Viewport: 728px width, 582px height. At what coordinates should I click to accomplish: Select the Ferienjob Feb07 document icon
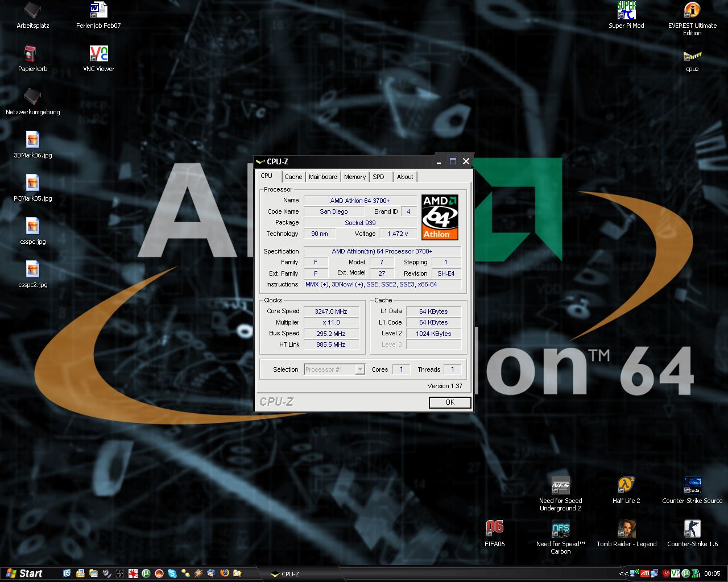[x=98, y=15]
